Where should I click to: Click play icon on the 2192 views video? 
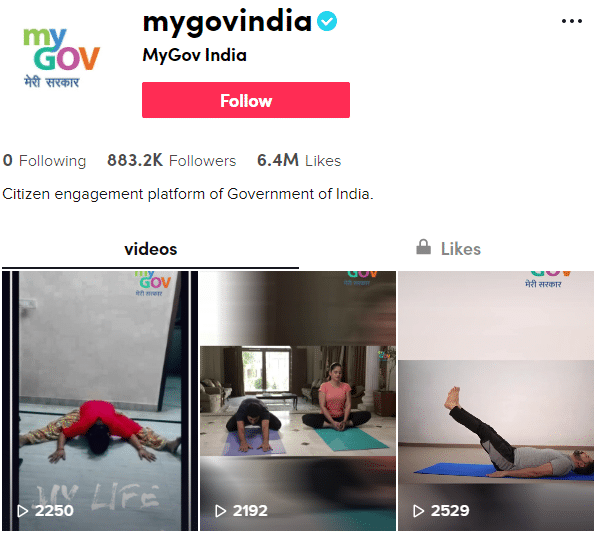pos(220,511)
